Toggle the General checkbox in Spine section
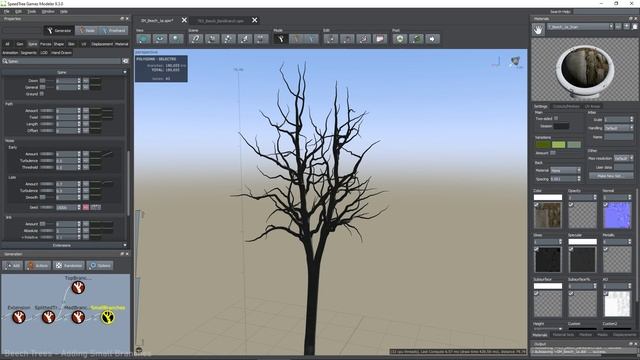Viewport: 640px width, 360px height. coord(42,87)
